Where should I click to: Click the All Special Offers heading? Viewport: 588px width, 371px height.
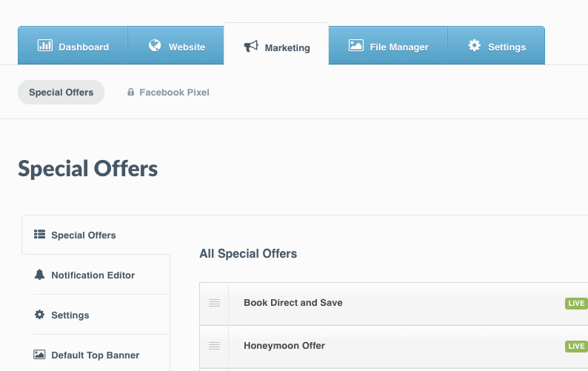(248, 253)
